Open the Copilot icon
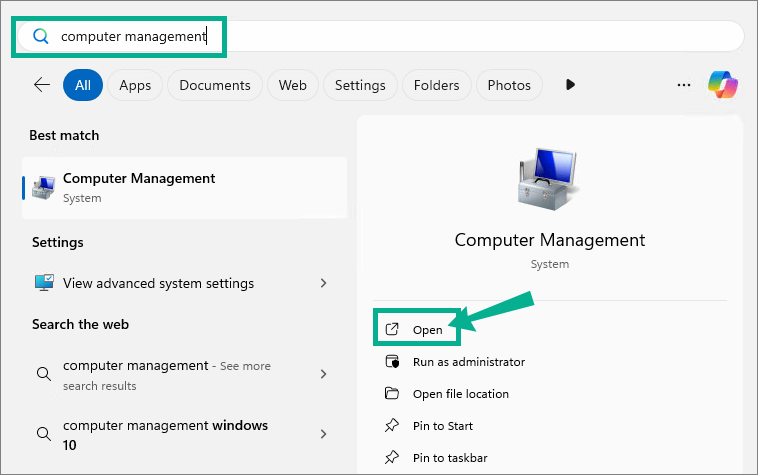Screen dimensions: 758x475 (x=723, y=85)
